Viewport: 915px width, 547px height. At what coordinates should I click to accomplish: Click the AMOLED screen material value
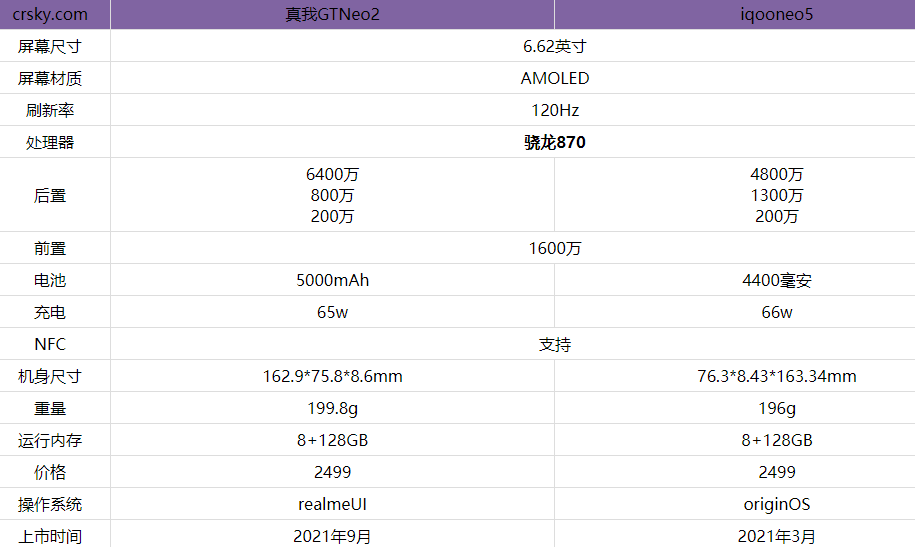[554, 78]
